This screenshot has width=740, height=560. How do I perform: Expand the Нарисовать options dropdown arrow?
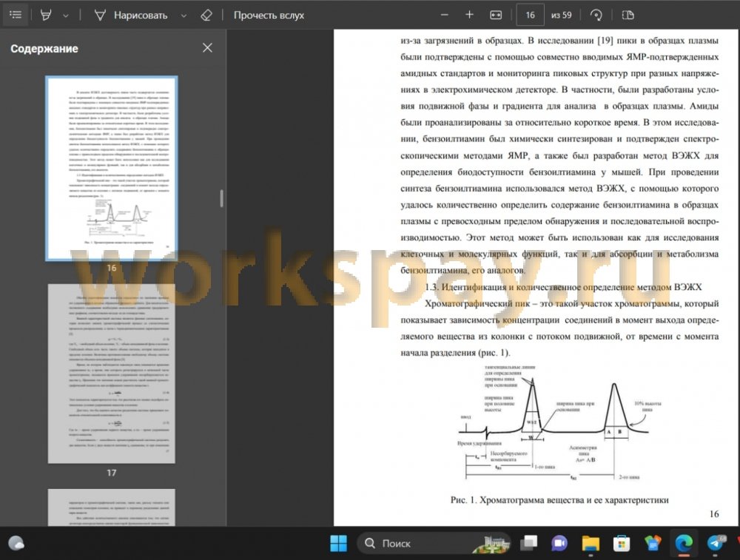click(184, 16)
